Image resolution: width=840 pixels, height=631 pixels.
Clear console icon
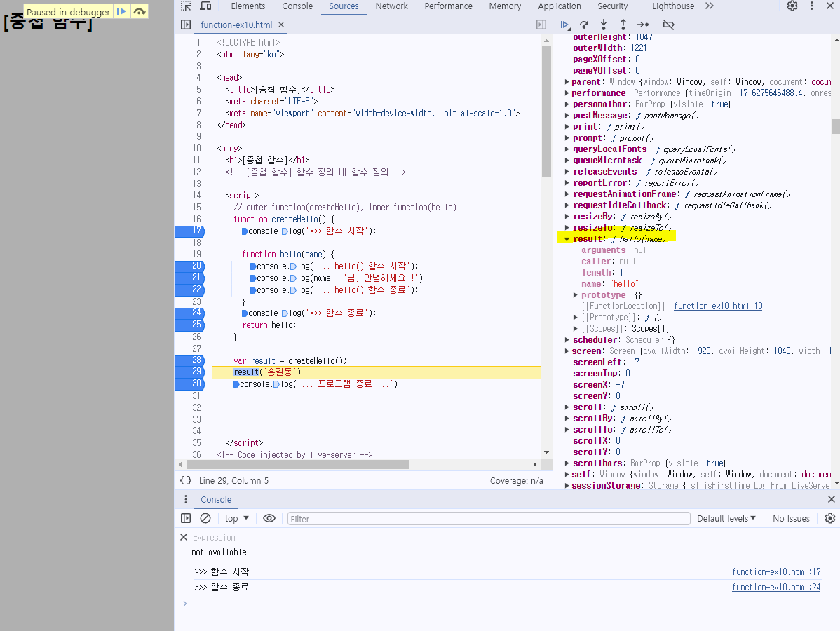tap(205, 519)
